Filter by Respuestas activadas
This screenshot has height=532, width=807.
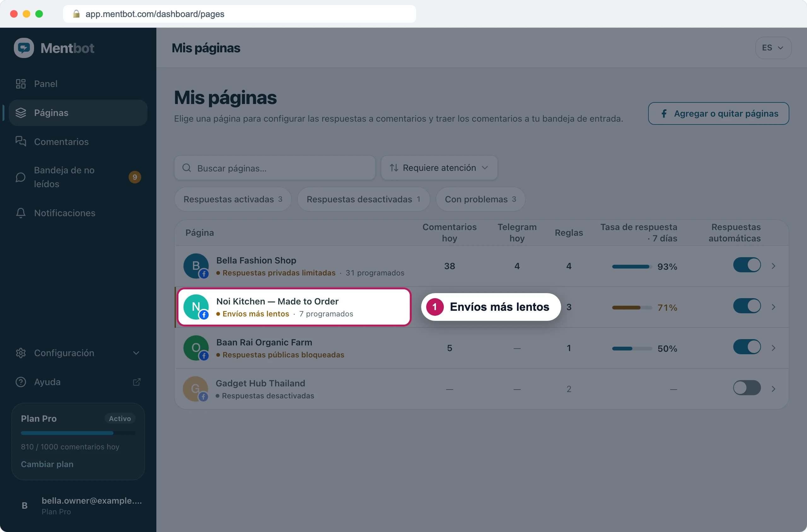point(233,199)
